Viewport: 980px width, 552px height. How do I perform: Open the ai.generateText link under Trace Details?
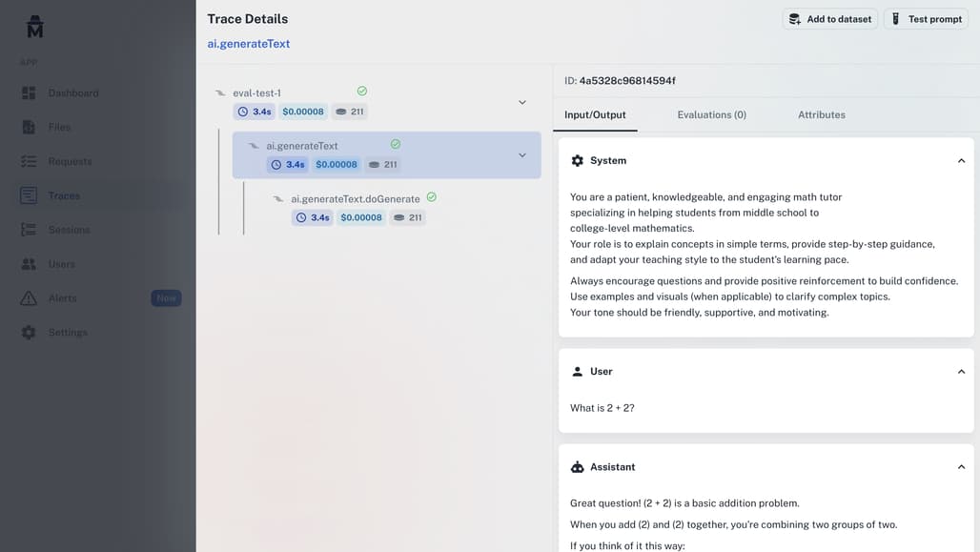pos(248,44)
